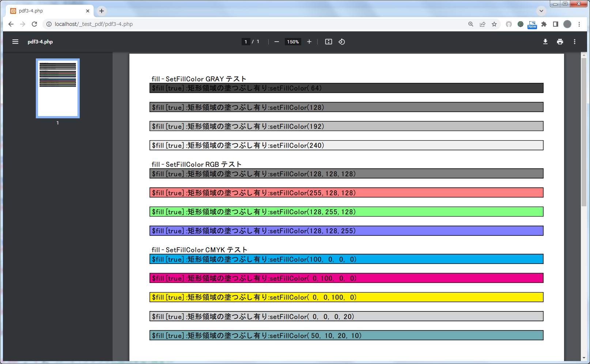Click the magenta setFillColor( 0, 100, 0, 0) bar
Screen dimensions: 590x364
(347, 278)
